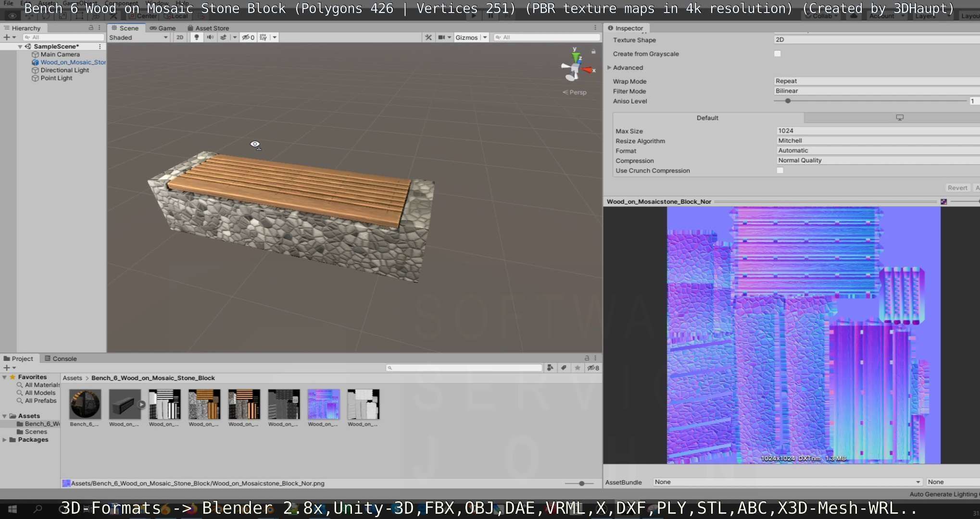Open the Scenes folder
980x519 pixels.
click(x=36, y=432)
